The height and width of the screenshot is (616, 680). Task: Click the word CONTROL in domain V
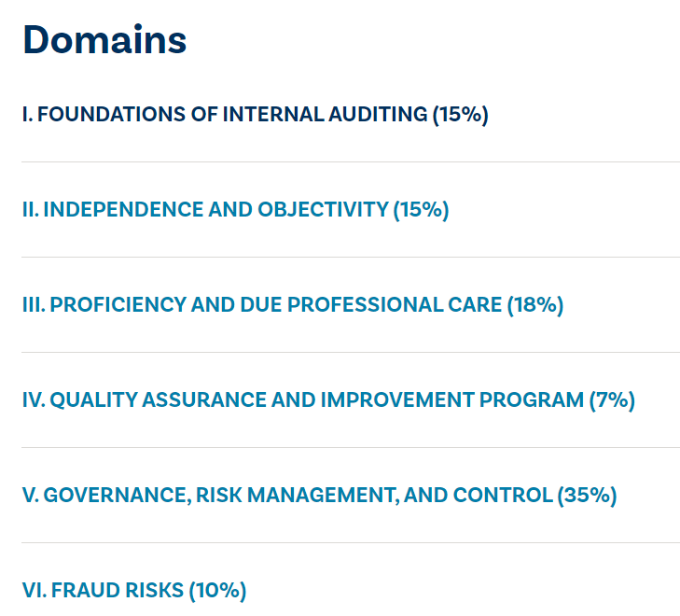tap(503, 495)
